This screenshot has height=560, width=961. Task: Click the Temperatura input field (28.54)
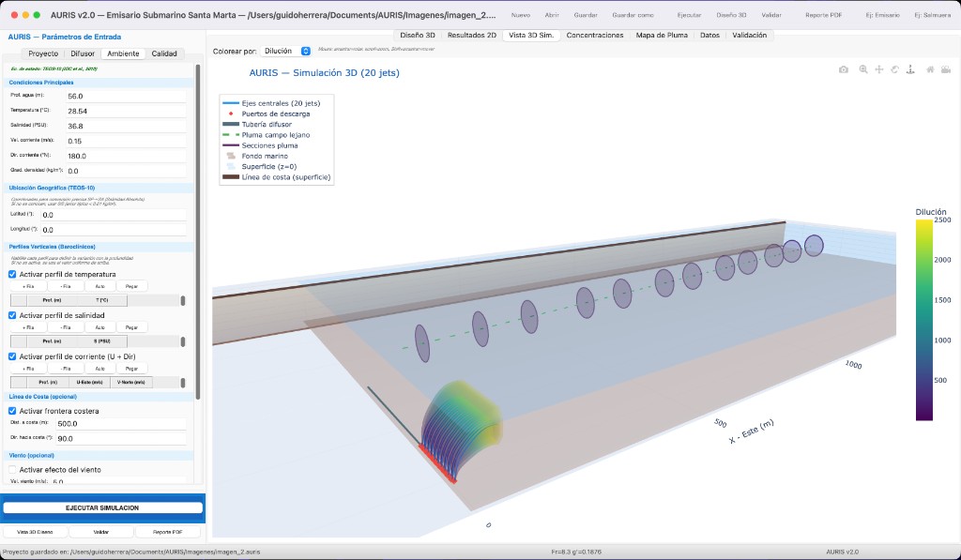126,111
